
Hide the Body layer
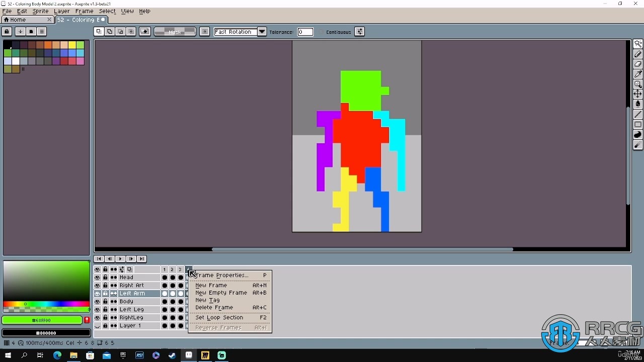pyautogui.click(x=97, y=302)
